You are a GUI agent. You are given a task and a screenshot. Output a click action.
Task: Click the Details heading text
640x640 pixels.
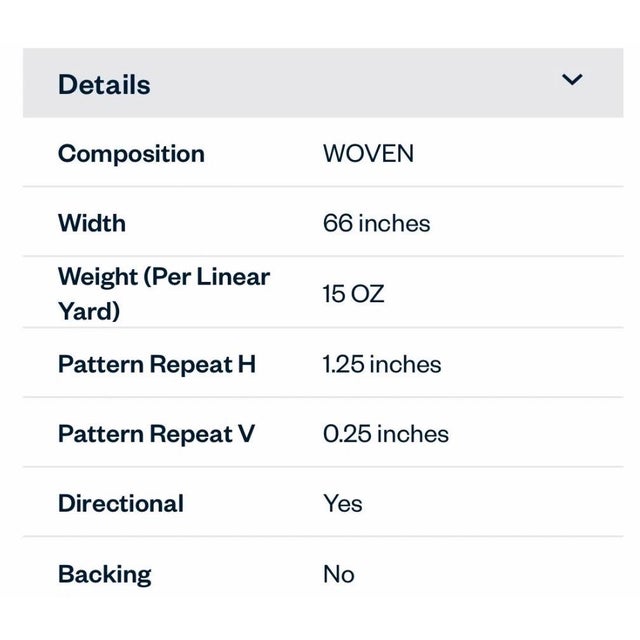(104, 85)
